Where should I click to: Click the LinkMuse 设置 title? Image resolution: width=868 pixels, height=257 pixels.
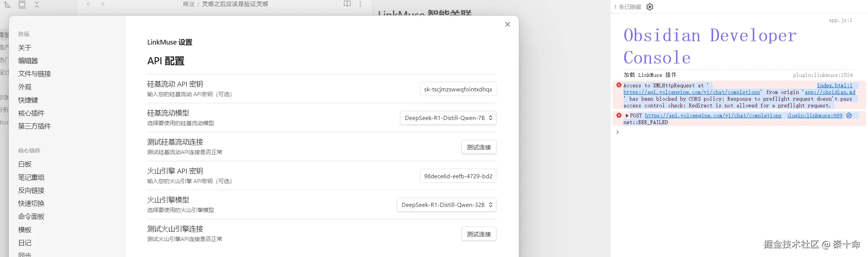click(170, 42)
